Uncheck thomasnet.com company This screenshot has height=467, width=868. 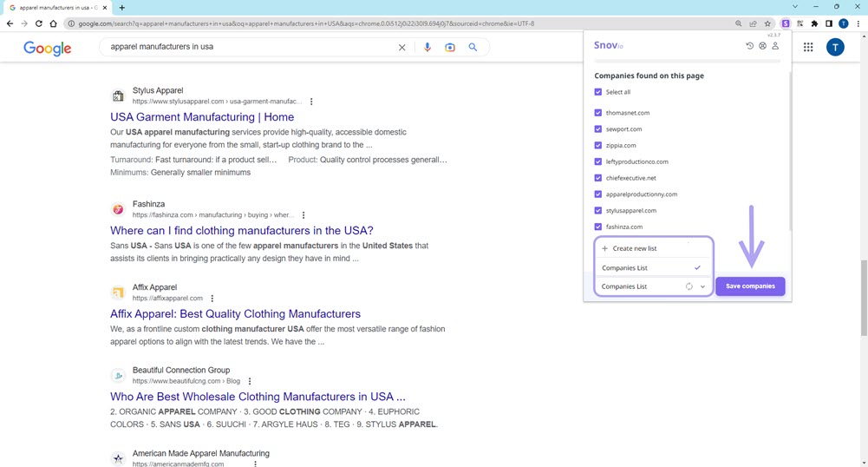tap(597, 113)
